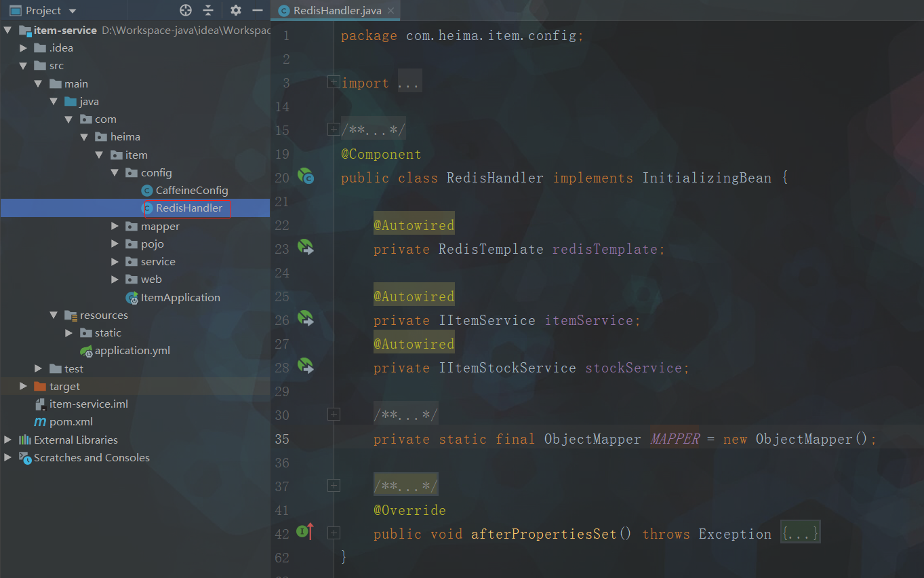Expand the service package
The height and width of the screenshot is (578, 924).
click(x=115, y=262)
